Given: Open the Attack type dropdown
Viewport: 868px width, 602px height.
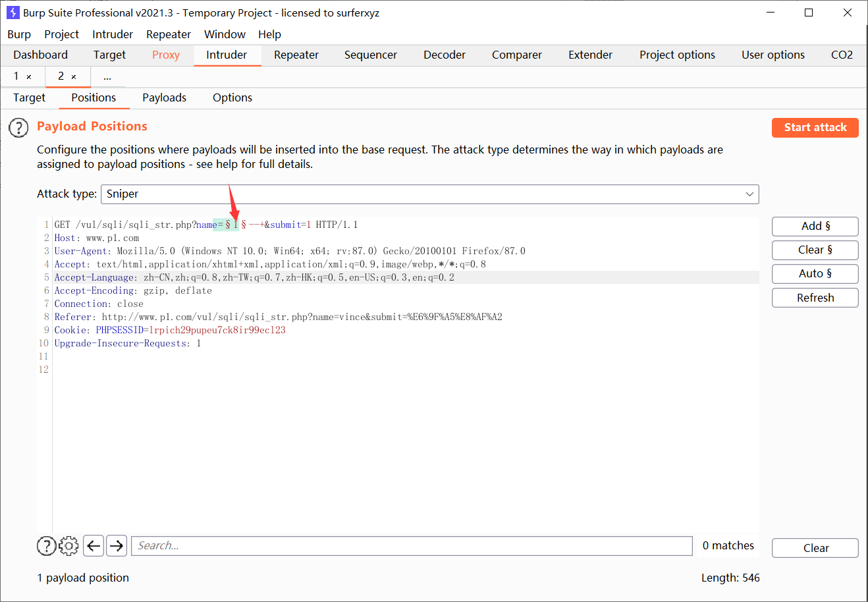Looking at the screenshot, I should (x=429, y=194).
